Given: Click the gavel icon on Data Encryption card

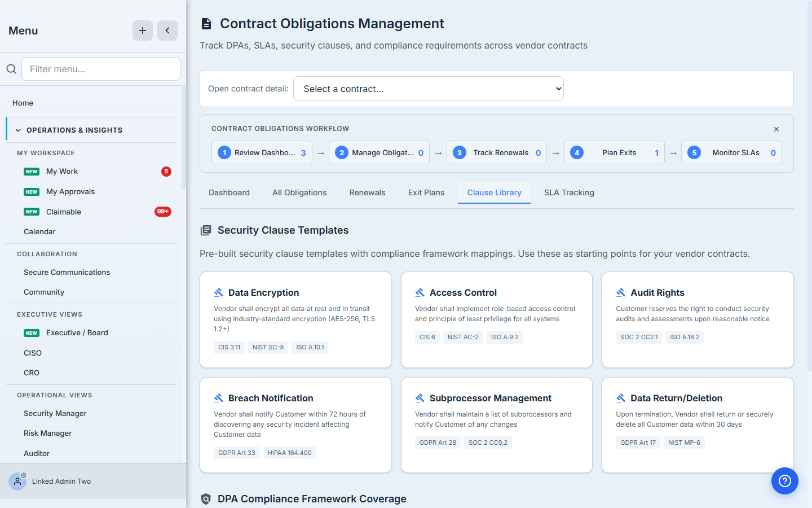Looking at the screenshot, I should [x=219, y=292].
